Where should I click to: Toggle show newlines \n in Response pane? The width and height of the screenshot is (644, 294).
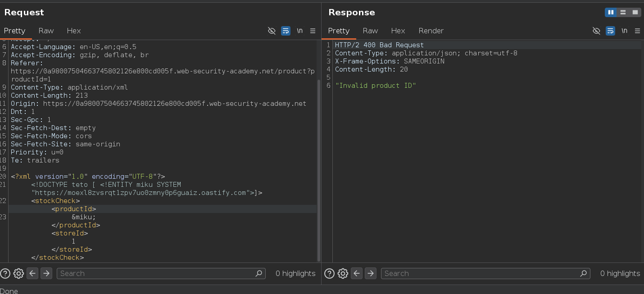point(624,31)
